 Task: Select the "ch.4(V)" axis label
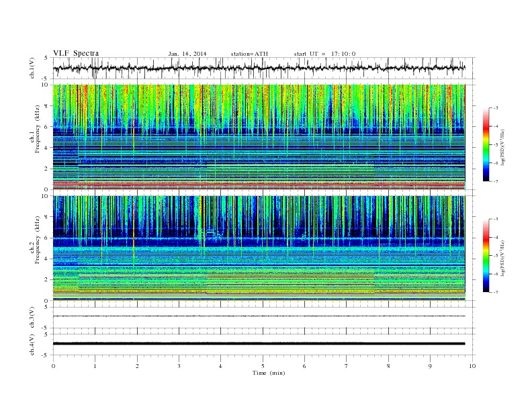click(32, 345)
